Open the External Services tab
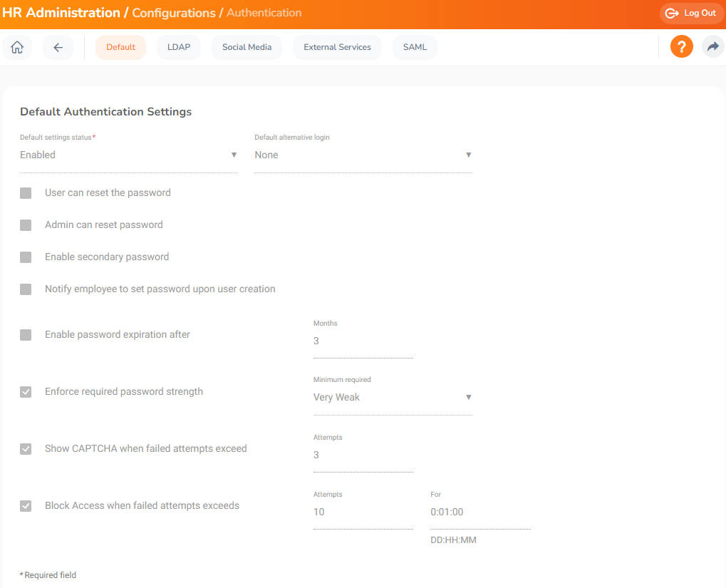 pos(337,47)
